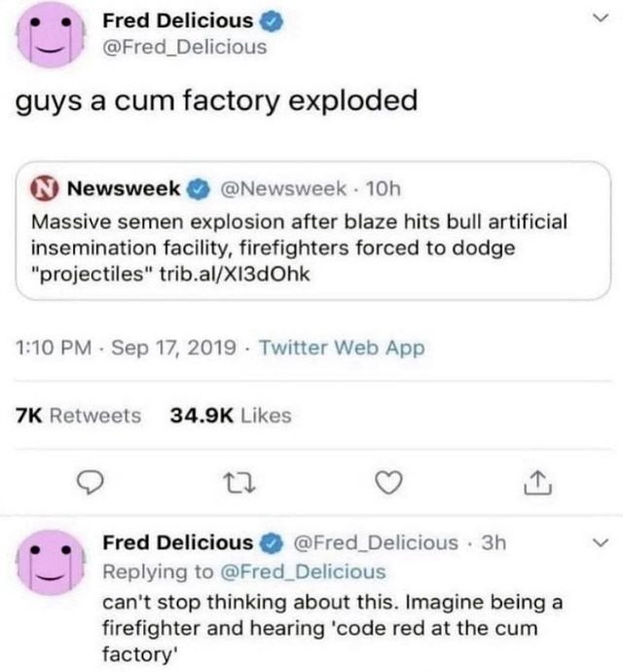Image resolution: width=623 pixels, height=672 pixels.
Task: View the 7K Retweets list
Action: [78, 416]
